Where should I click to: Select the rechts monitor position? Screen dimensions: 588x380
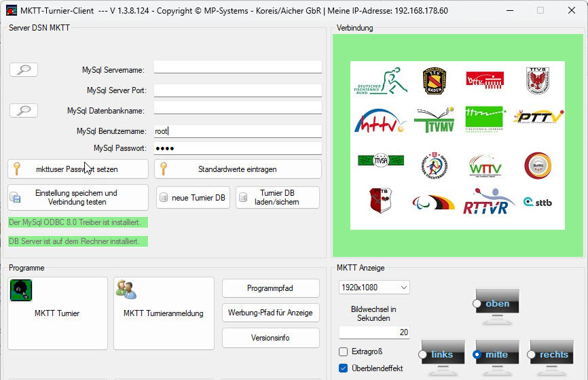pos(532,355)
